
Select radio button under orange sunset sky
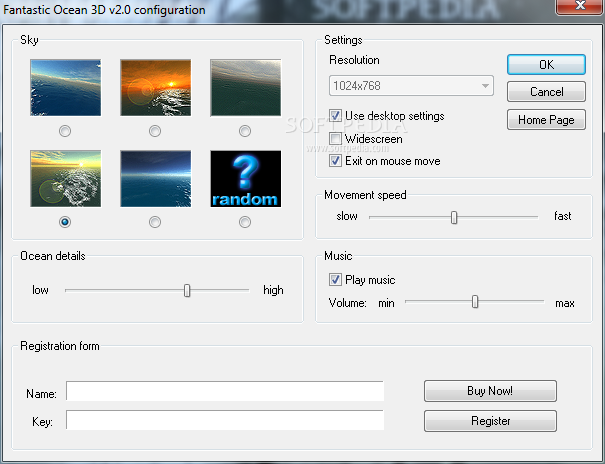(155, 131)
